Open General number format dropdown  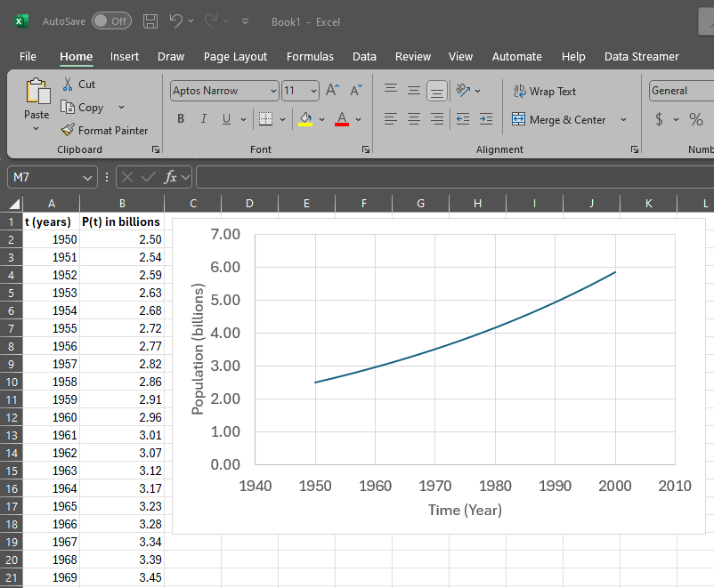coord(682,91)
